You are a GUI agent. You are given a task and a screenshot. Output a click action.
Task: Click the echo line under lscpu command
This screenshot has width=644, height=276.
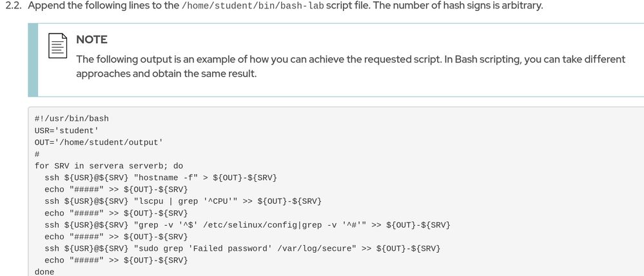point(116,213)
